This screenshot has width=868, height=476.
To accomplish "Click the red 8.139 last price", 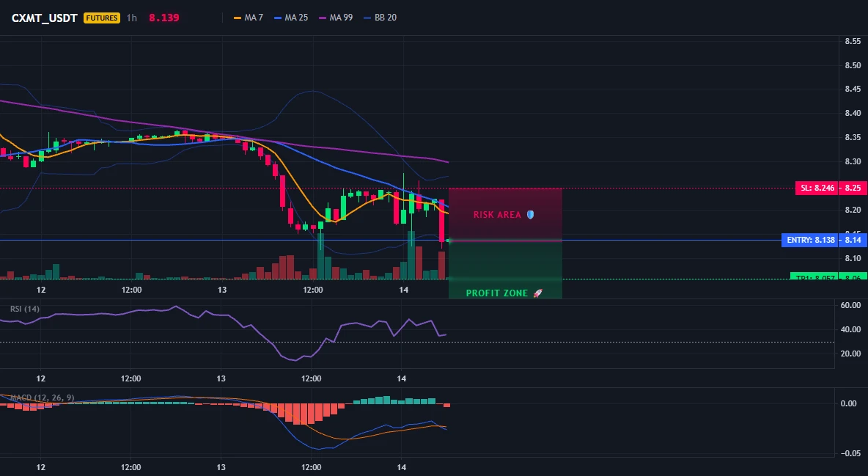I will tap(164, 18).
